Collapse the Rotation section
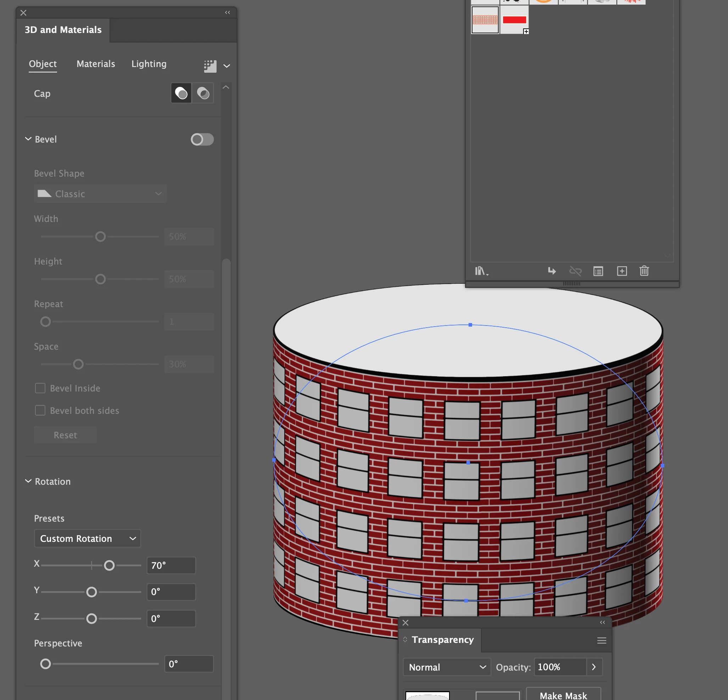Image resolution: width=728 pixels, height=700 pixels. (x=28, y=482)
